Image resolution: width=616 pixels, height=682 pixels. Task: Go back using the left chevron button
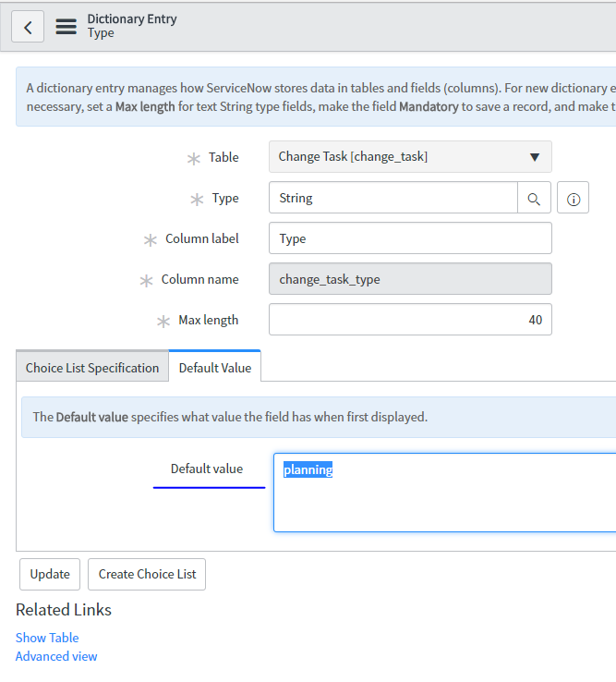[x=28, y=27]
